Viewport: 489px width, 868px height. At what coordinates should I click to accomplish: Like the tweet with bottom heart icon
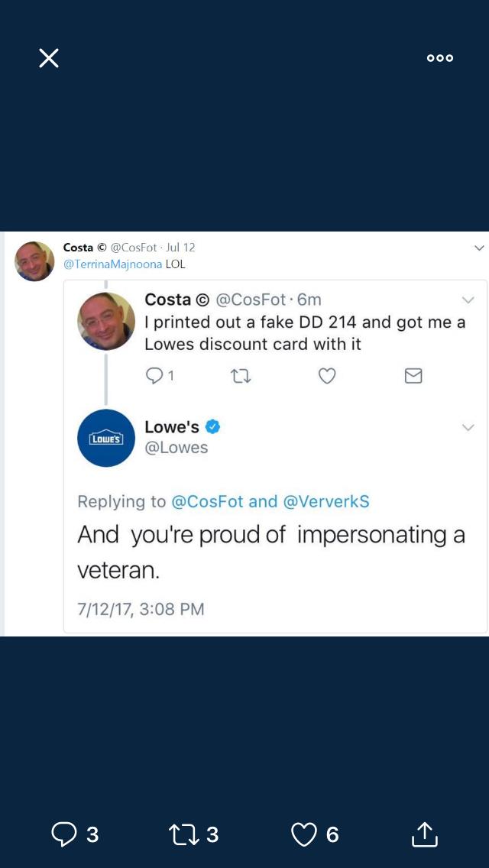(x=304, y=834)
